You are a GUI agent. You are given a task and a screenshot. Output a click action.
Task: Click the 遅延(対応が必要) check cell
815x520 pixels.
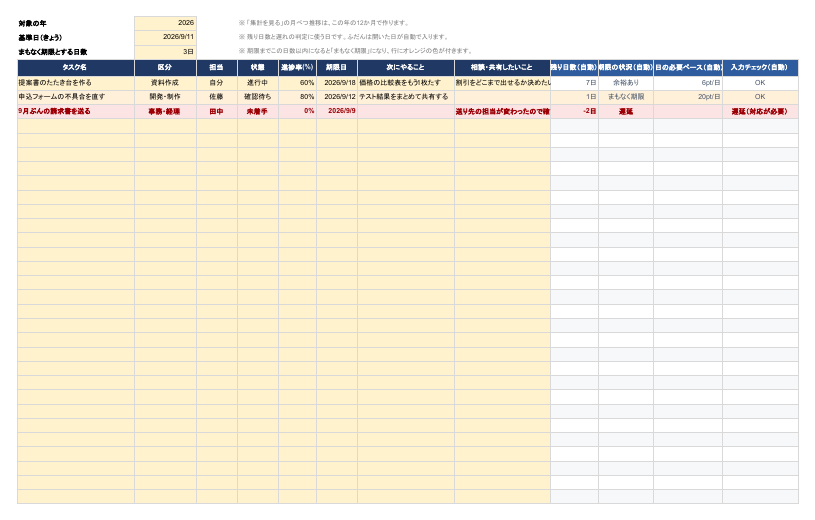pos(760,111)
